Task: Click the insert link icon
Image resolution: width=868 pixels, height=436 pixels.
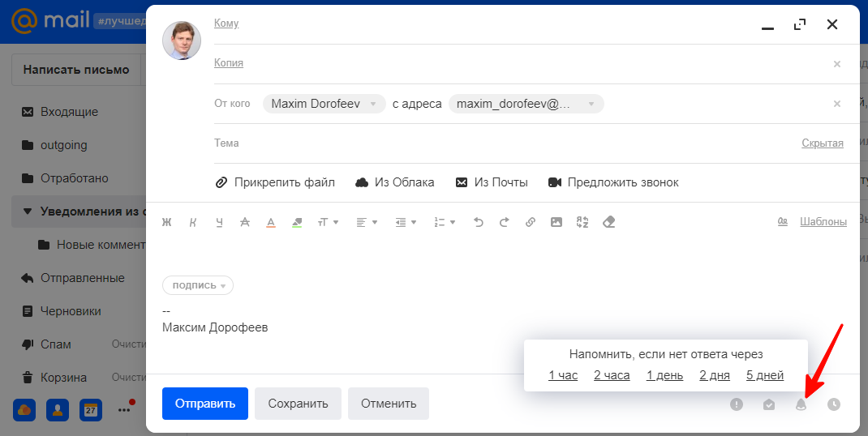Action: 530,222
